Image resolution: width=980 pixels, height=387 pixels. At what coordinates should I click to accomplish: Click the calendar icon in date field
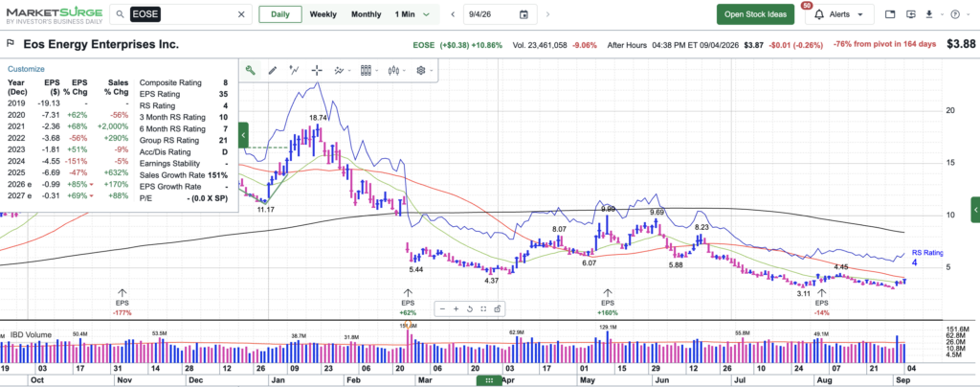[523, 14]
